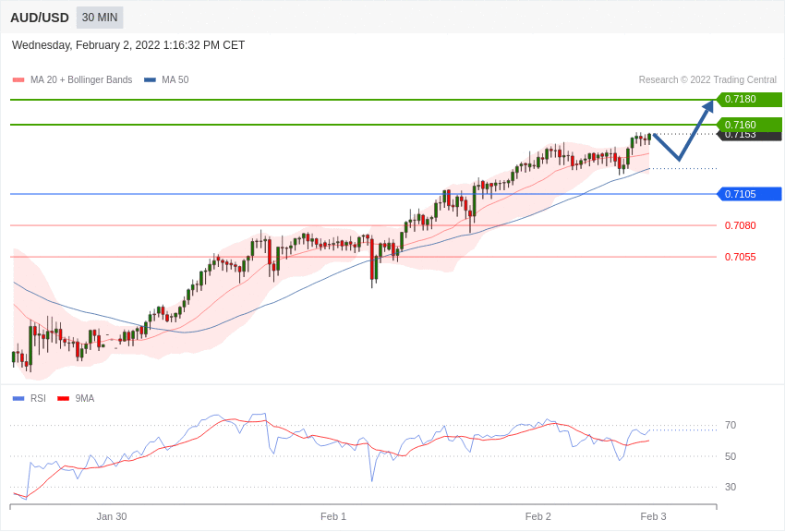Click the Research © 2022 Trading Central text
785x532 pixels.
pos(707,80)
